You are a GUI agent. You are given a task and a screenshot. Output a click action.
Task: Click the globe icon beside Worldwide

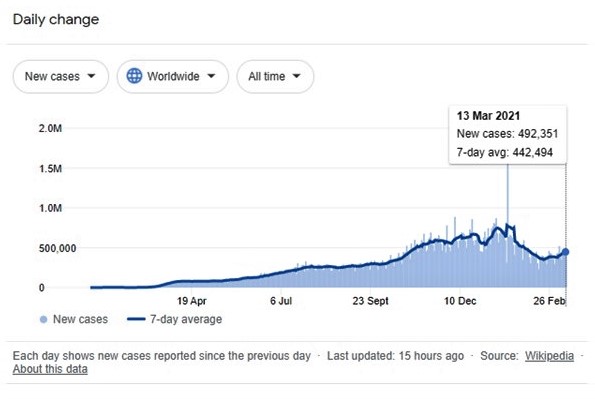(134, 76)
